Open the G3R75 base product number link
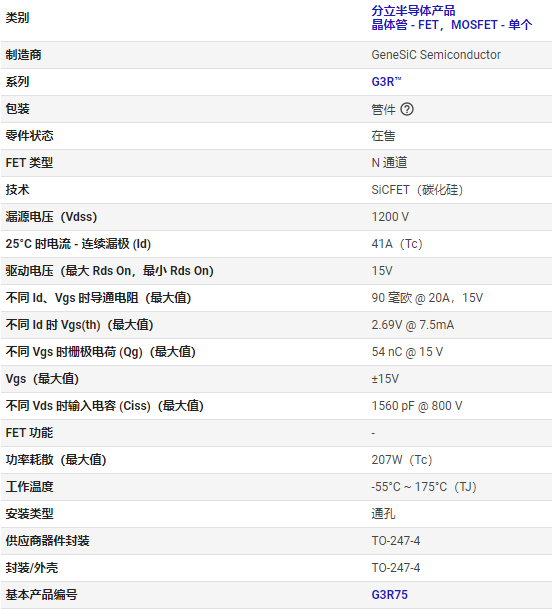The image size is (552, 609). click(x=389, y=595)
